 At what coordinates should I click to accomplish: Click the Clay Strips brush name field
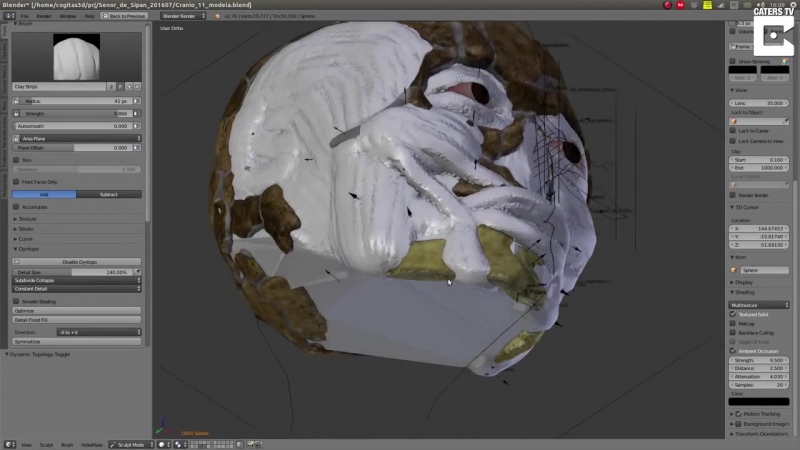click(x=59, y=87)
